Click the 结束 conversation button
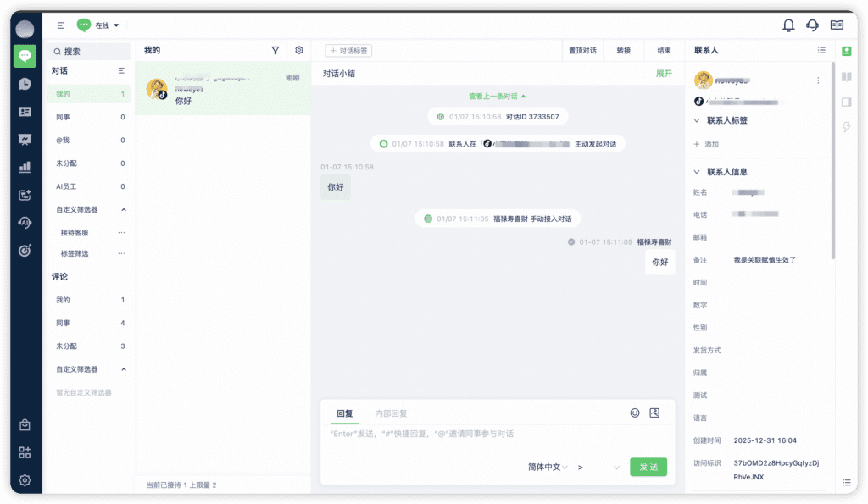This screenshot has height=504, width=868. point(665,51)
